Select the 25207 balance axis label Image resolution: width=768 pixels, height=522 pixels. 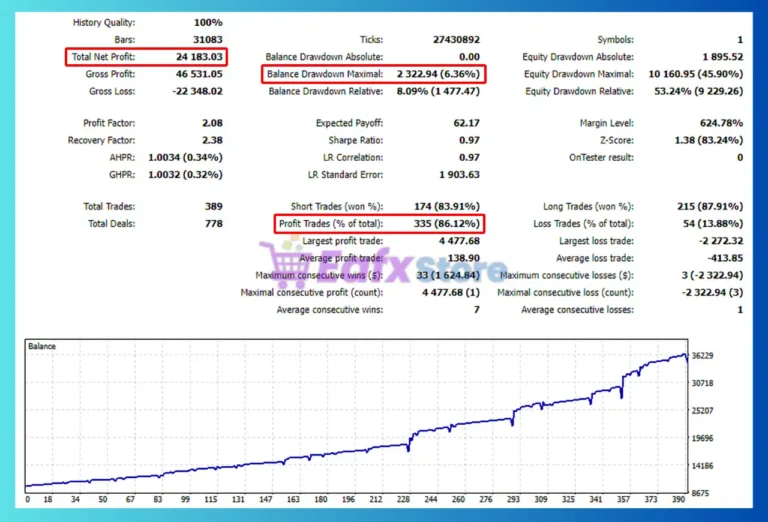(702, 410)
